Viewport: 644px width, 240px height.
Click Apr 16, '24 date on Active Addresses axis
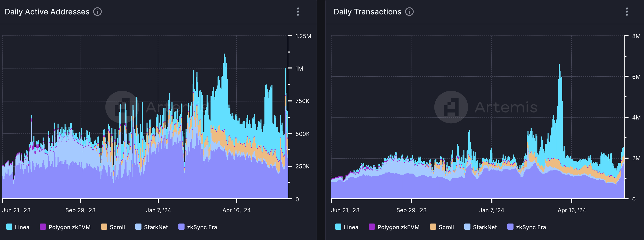point(236,210)
